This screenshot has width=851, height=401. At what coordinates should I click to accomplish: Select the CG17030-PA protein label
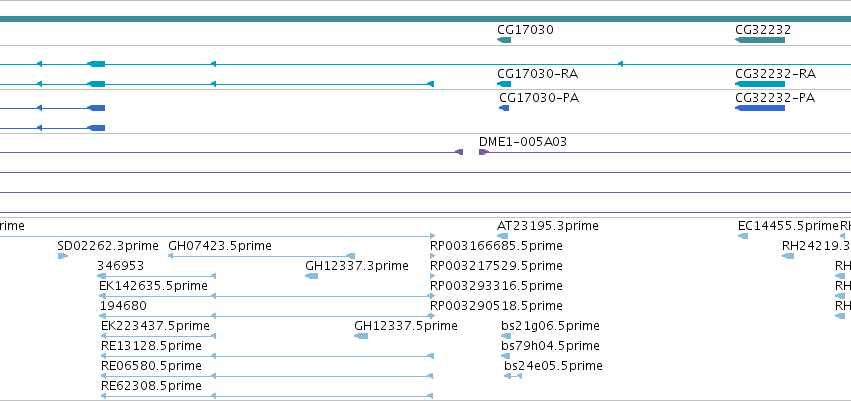(x=539, y=98)
